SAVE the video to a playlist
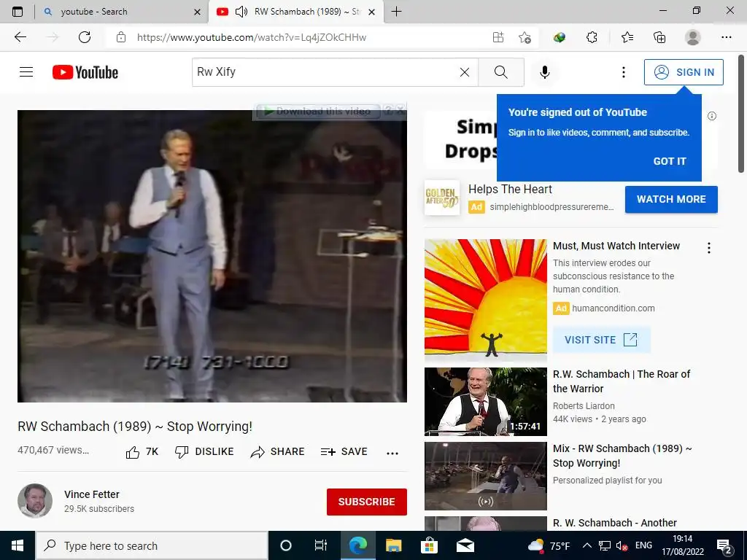Image resolution: width=747 pixels, height=560 pixels. 344,452
